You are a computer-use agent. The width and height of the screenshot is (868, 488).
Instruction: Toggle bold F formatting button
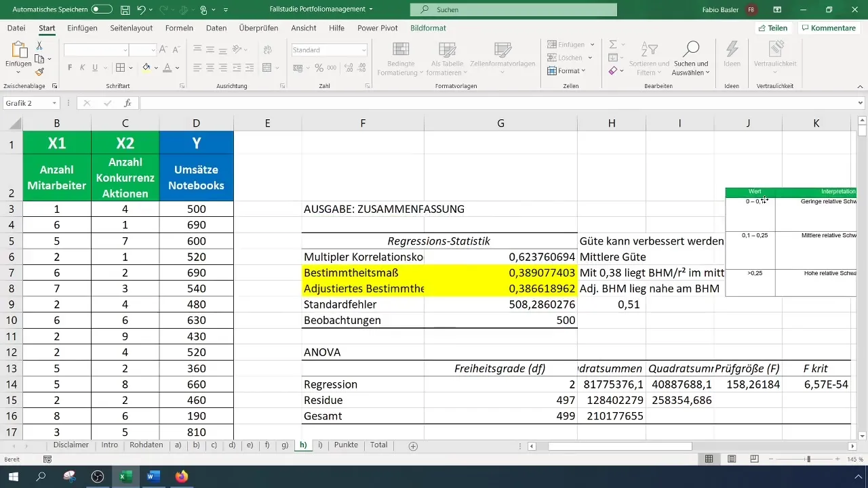point(70,68)
